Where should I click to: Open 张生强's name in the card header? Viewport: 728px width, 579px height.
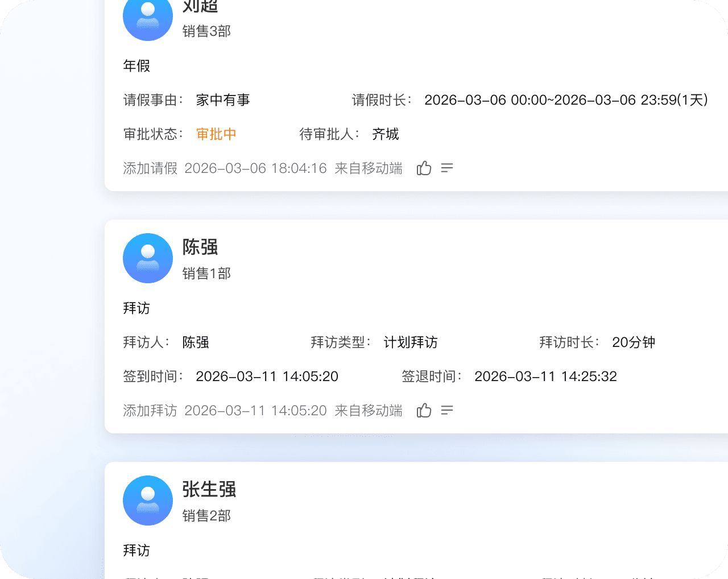pos(209,489)
